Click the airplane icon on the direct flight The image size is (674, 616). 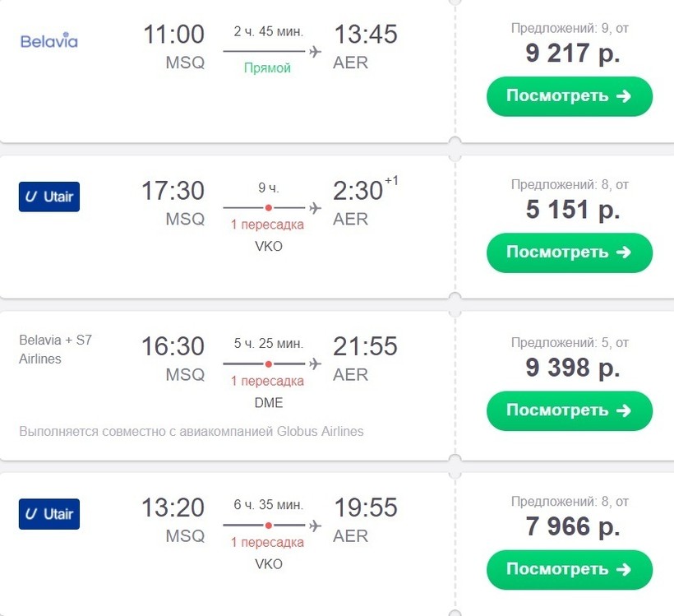point(315,51)
